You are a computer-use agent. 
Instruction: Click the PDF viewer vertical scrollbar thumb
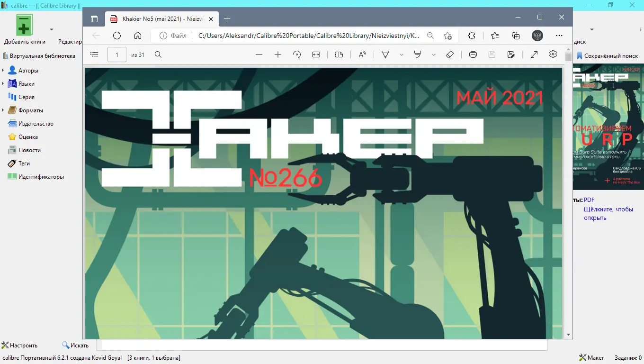(569, 56)
